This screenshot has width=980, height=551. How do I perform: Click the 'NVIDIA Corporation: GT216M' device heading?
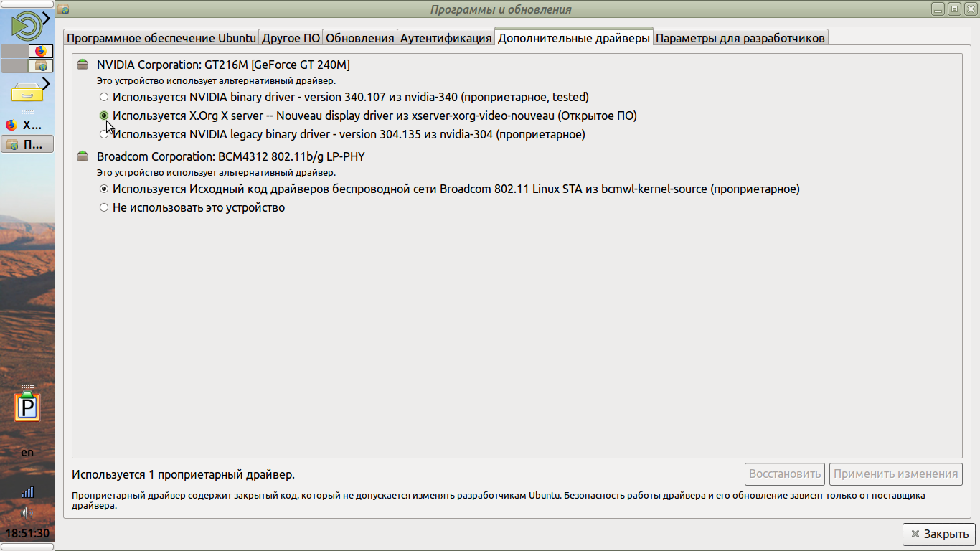point(223,65)
